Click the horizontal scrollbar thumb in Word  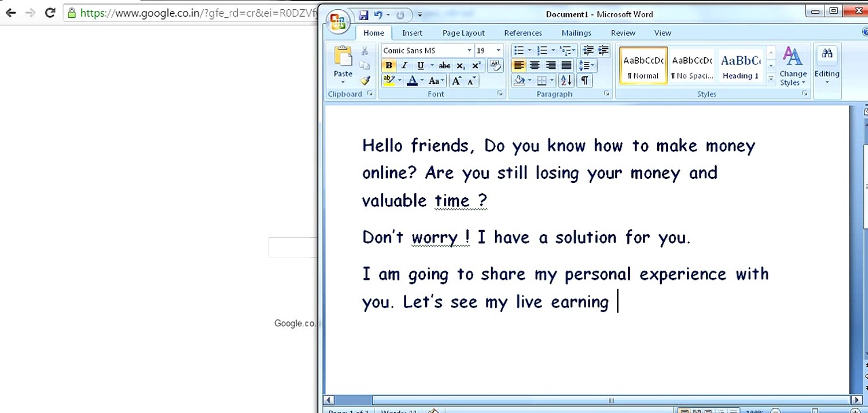pyautogui.click(x=611, y=400)
